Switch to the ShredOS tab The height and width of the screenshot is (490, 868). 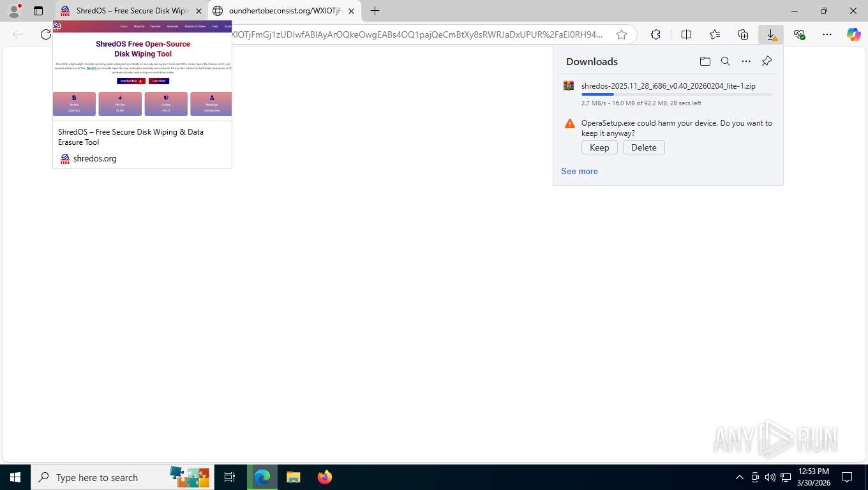(x=131, y=11)
